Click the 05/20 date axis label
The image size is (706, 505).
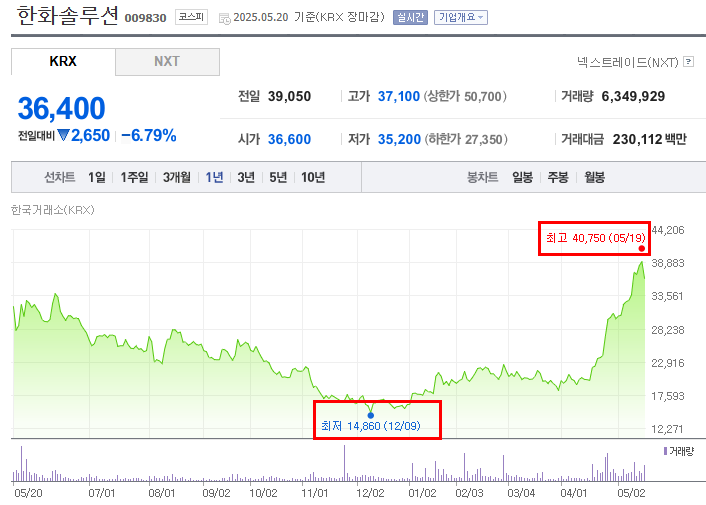coord(28,493)
